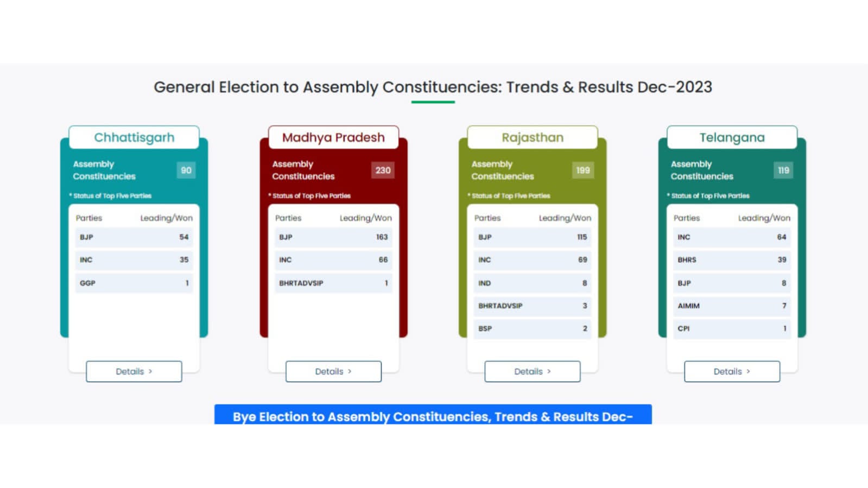
Task: Click Rajasthan constituency count 199 badge
Action: (x=583, y=170)
